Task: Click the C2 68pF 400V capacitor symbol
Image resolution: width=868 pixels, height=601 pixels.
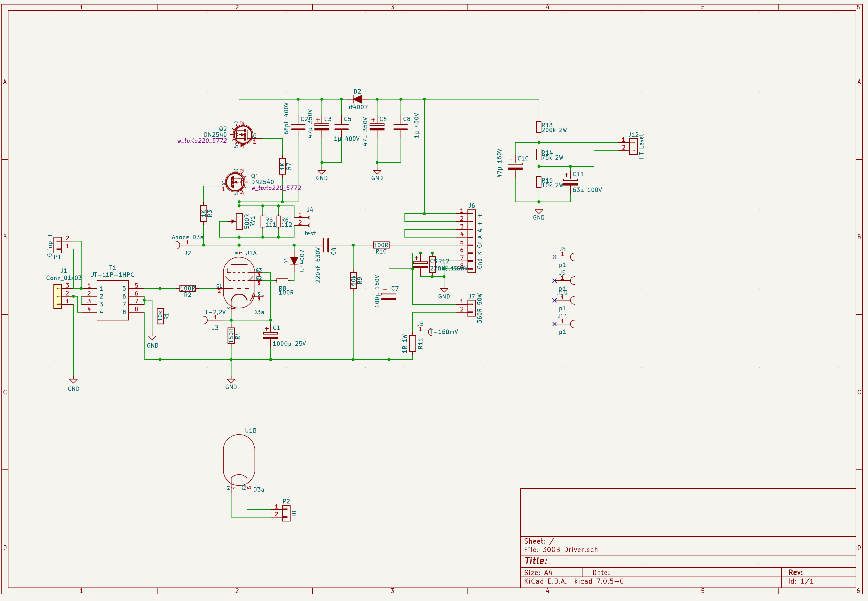Action: pyautogui.click(x=298, y=127)
